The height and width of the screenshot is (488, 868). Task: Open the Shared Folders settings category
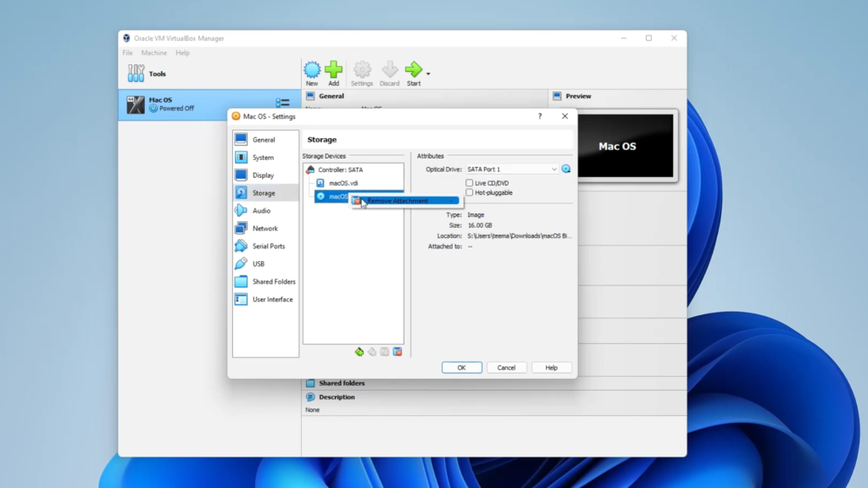265,281
